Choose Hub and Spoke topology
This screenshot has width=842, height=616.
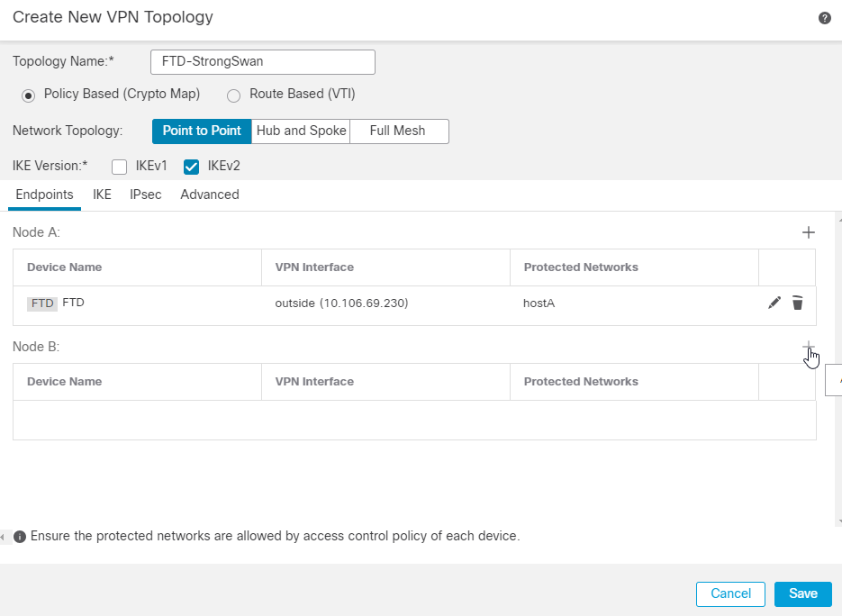point(301,131)
